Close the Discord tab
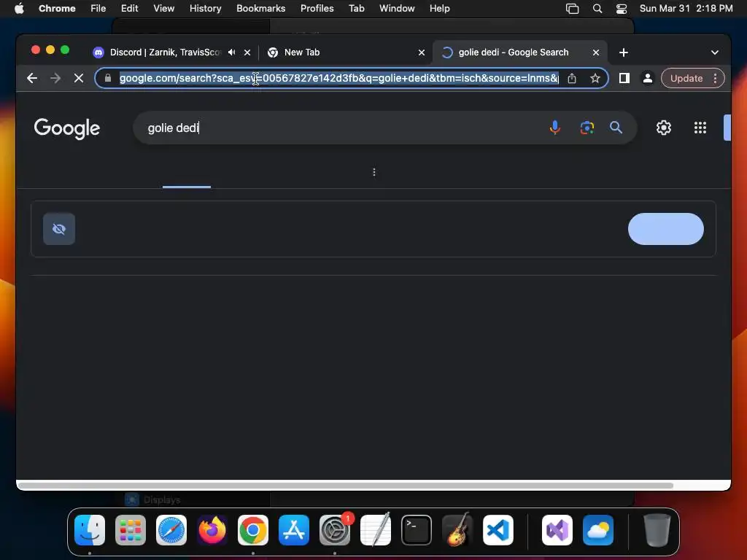Viewport: 747px width, 560px height. 247,52
